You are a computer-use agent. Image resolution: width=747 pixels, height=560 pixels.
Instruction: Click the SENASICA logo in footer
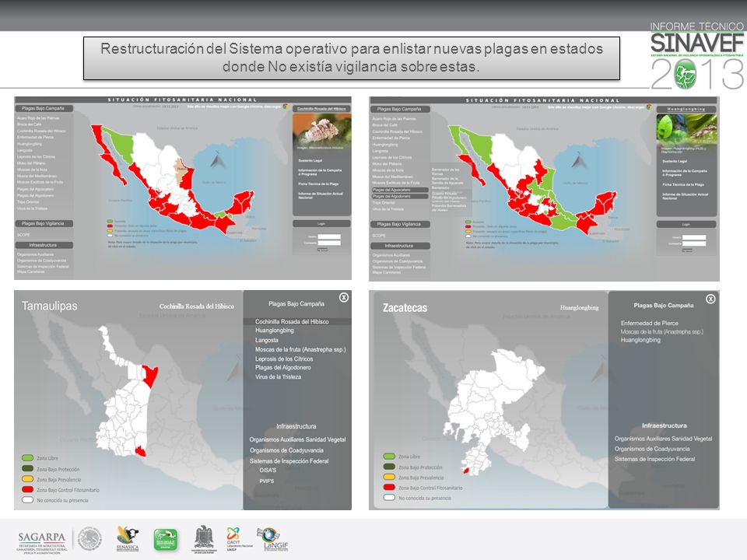tap(128, 540)
